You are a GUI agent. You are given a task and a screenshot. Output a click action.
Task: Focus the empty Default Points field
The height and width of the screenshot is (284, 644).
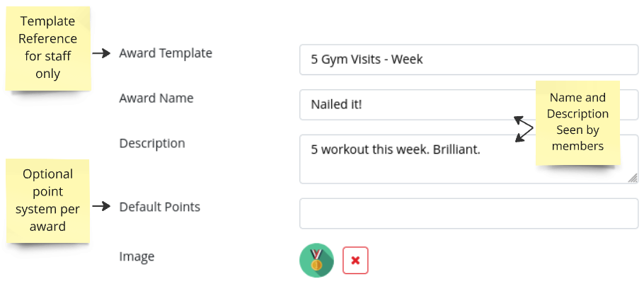(x=468, y=213)
